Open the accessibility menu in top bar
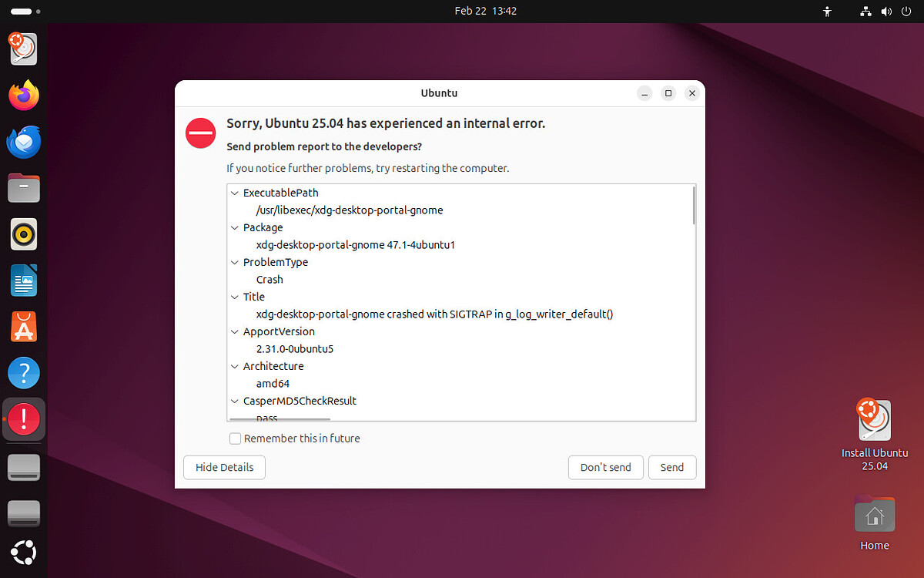This screenshot has width=924, height=578. click(x=827, y=11)
